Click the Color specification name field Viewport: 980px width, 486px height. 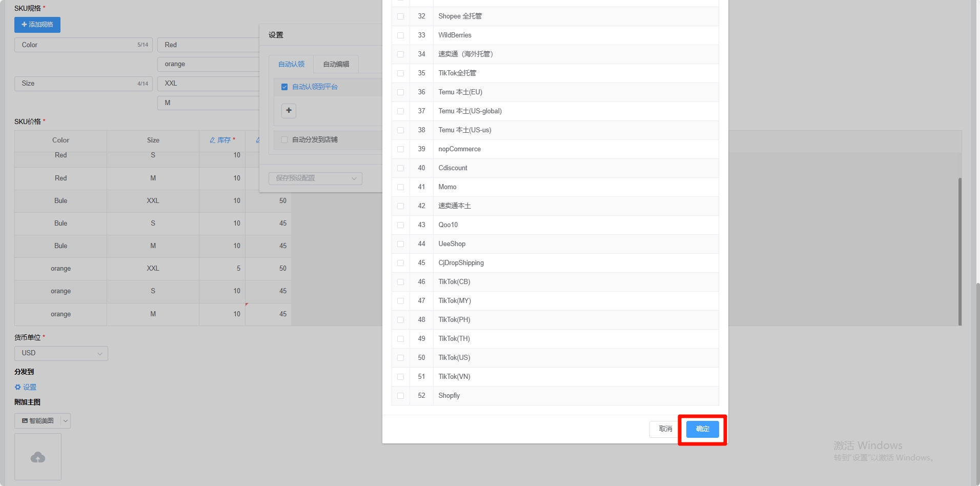pyautogui.click(x=77, y=45)
